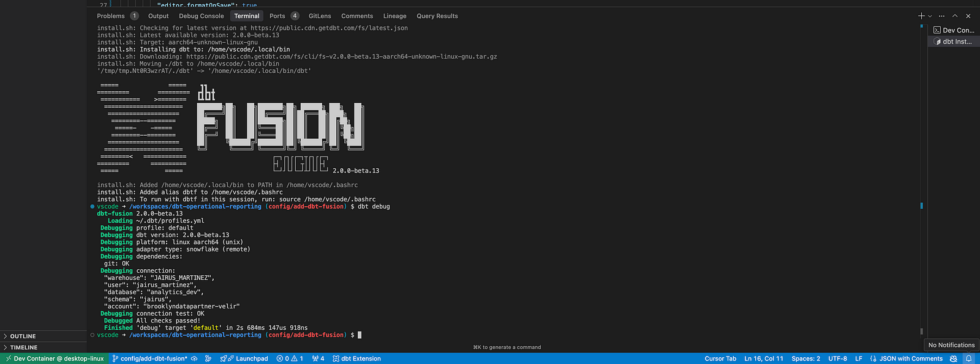
Task: Click Dev Container @ desktop-linux remote indicator
Action: tap(54, 359)
